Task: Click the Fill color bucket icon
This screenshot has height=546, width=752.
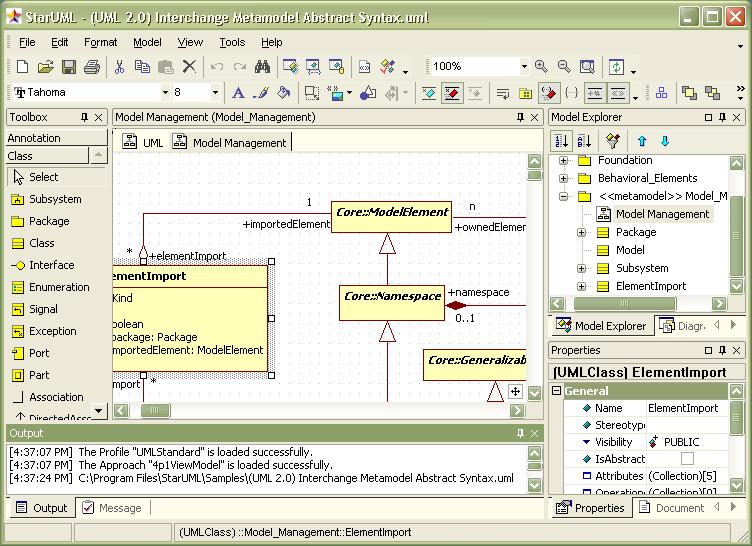Action: click(284, 93)
